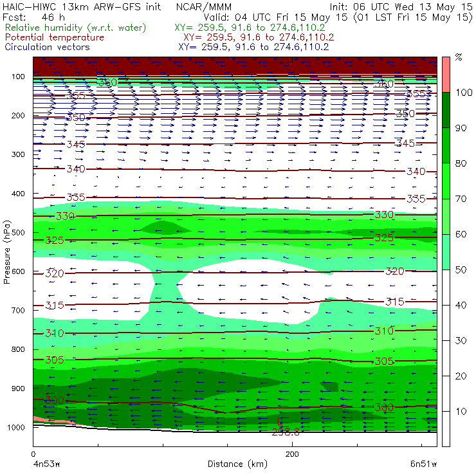Click the left "340" potential temperature contour label
Screen dimensions: 476x476
pos(76,169)
